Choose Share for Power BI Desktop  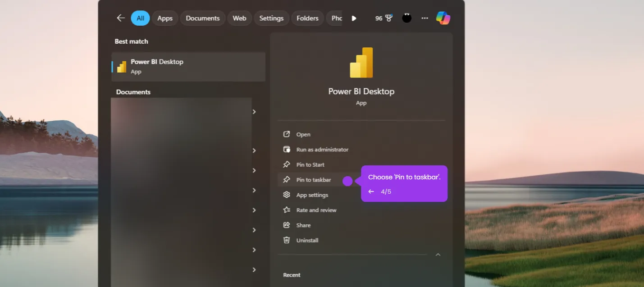[x=361, y=225]
